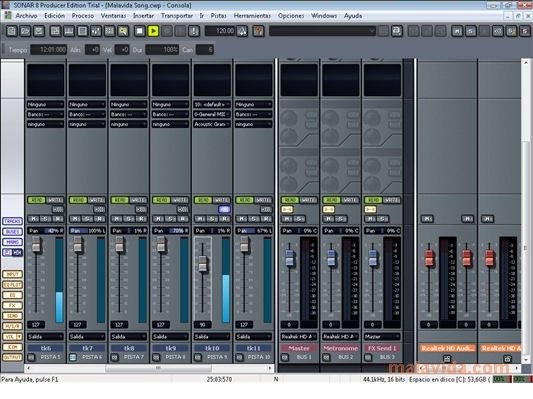
Task: Open tk11 Ninguno input dropdown
Action: pos(254,104)
